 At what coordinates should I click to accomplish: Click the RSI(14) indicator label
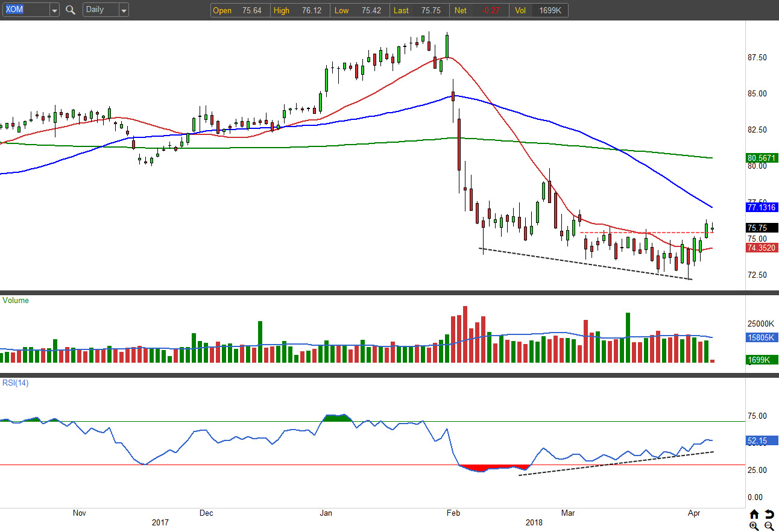click(16, 383)
